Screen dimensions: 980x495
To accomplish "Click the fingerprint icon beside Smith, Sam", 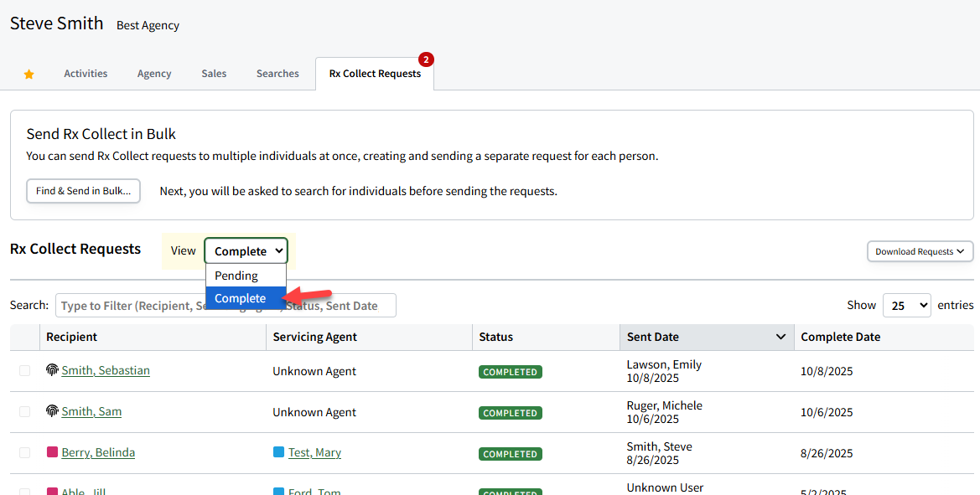I will pyautogui.click(x=51, y=411).
